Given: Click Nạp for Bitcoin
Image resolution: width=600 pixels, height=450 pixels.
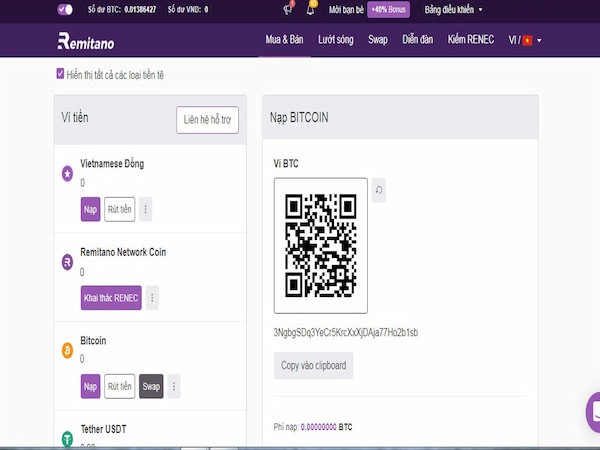Looking at the screenshot, I should [x=90, y=386].
